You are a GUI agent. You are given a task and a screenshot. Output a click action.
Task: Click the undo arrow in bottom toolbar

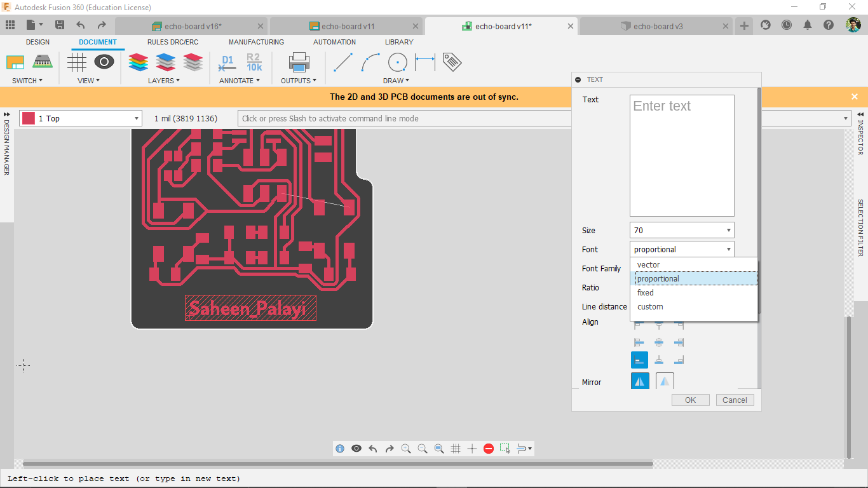point(373,449)
